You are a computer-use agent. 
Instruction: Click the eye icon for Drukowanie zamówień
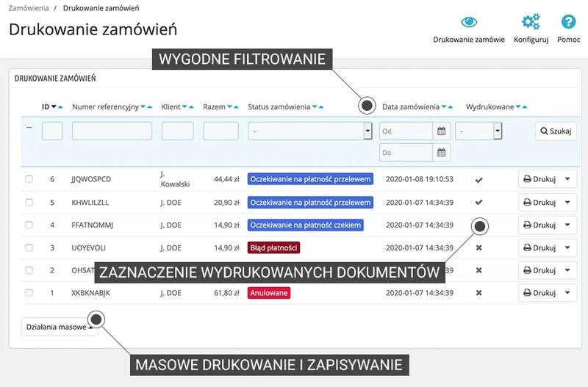pyautogui.click(x=469, y=22)
